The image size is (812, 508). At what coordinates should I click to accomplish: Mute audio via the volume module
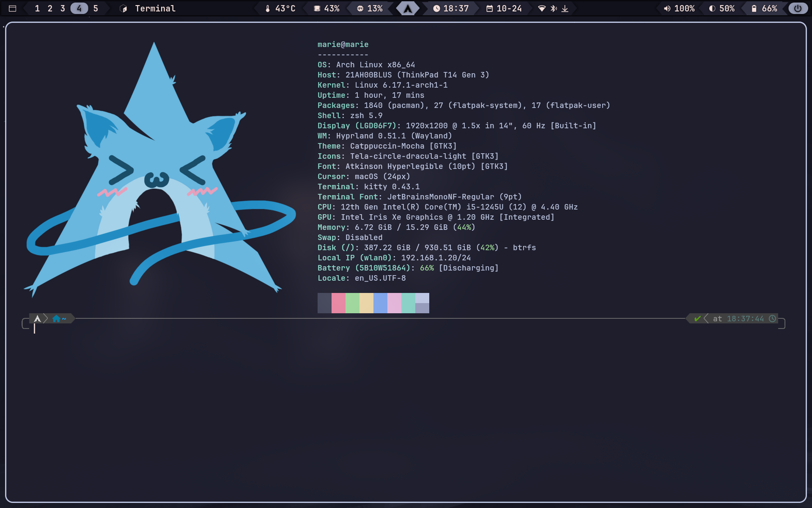678,8
